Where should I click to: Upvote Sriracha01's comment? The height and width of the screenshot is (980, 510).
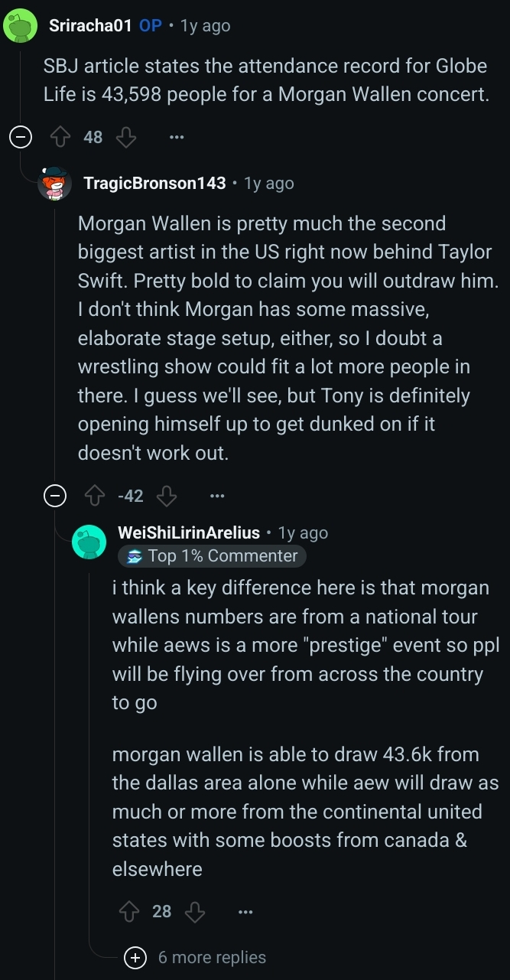pyautogui.click(x=60, y=138)
